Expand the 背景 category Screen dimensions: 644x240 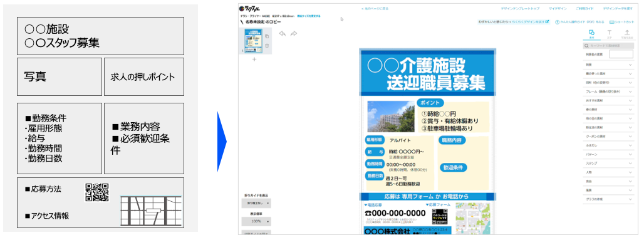[609, 65]
